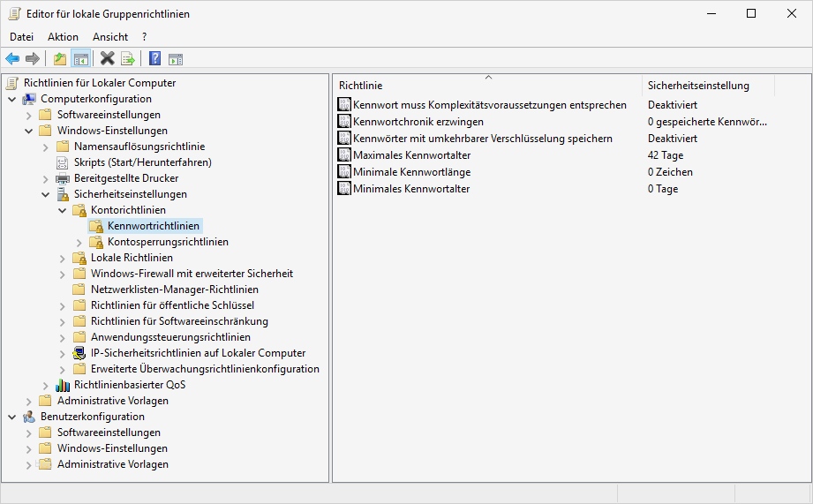Click the Delete X toolbar icon

coord(108,59)
